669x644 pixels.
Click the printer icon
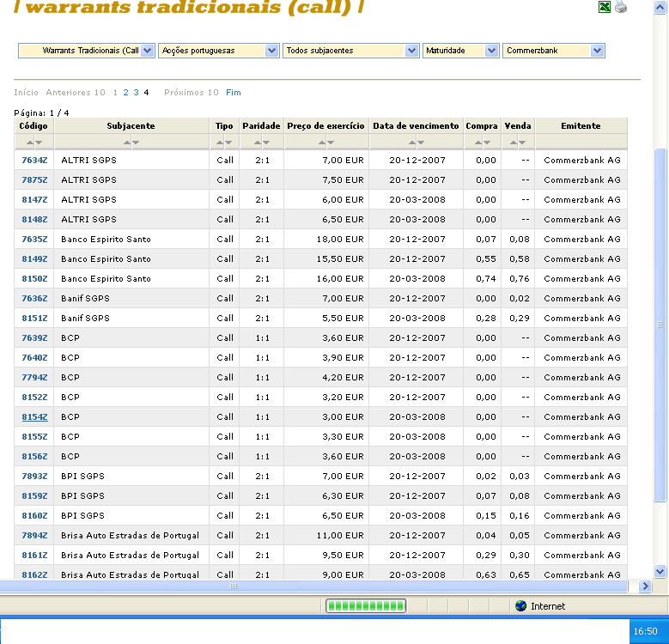pos(621,7)
